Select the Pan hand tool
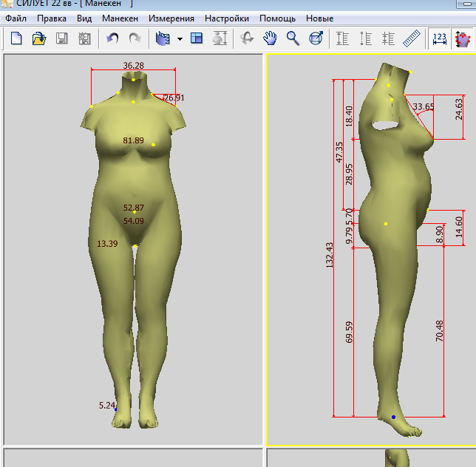Image resolution: width=476 pixels, height=467 pixels. [271, 38]
